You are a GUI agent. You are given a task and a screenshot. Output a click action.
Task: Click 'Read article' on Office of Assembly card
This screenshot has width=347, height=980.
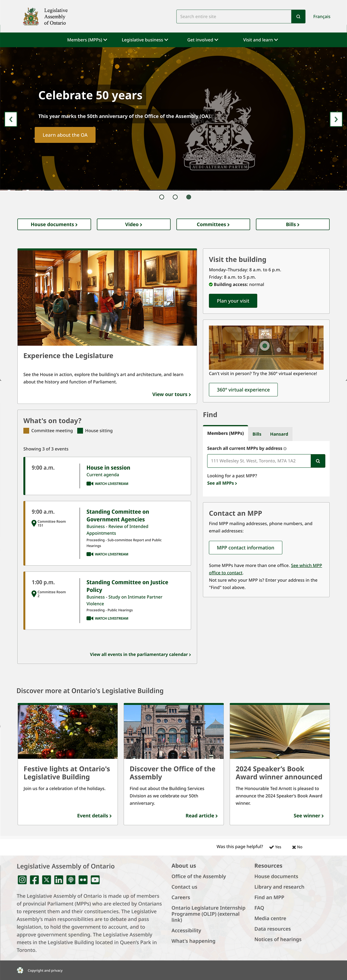(x=201, y=816)
